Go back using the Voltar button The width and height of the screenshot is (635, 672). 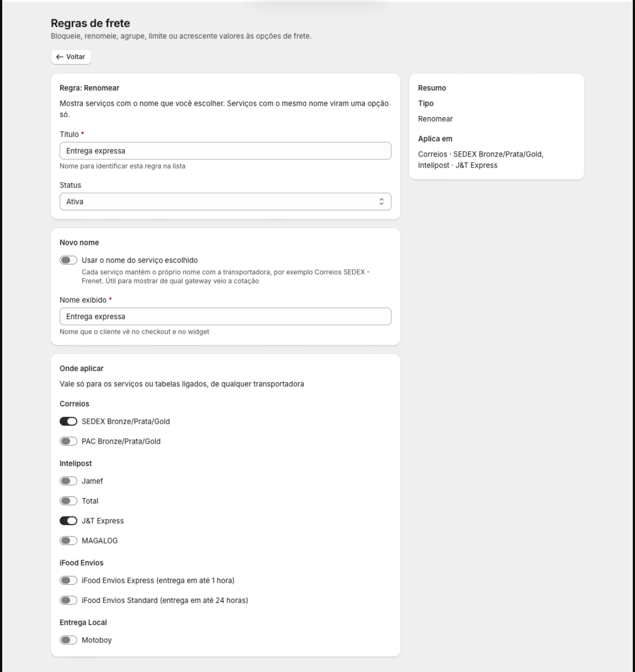pyautogui.click(x=71, y=57)
